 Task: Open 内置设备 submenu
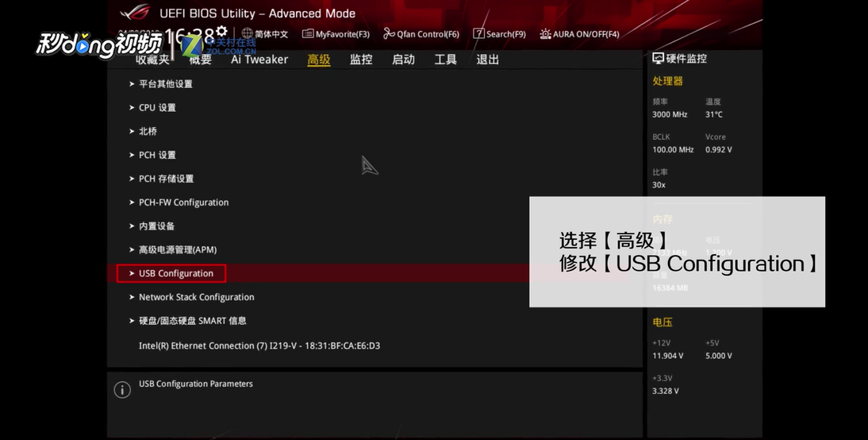[156, 226]
